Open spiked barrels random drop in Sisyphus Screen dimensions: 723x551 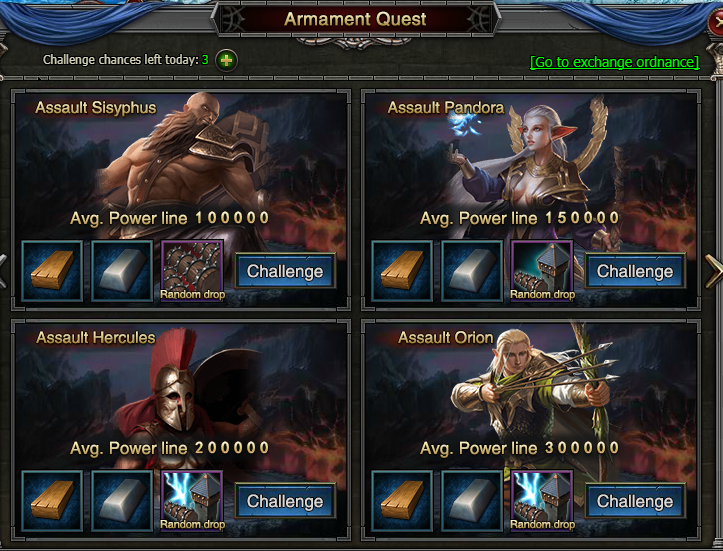tap(192, 271)
